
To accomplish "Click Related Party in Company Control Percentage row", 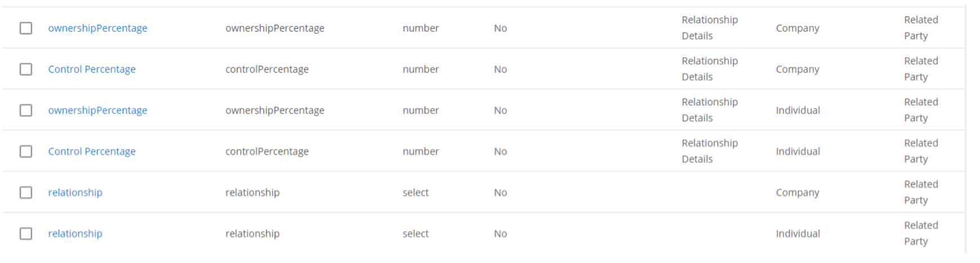I will (x=921, y=69).
